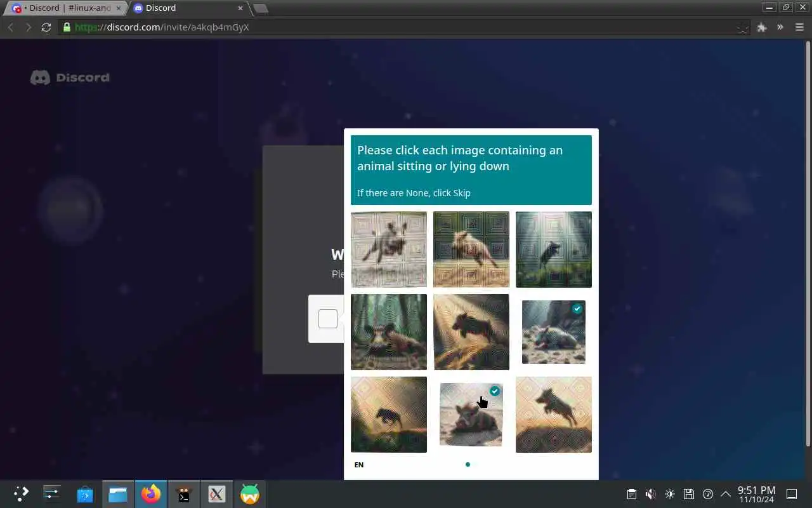Show hidden toolbar items with double-chevron
Viewport: 812px width, 508px height.
780,27
